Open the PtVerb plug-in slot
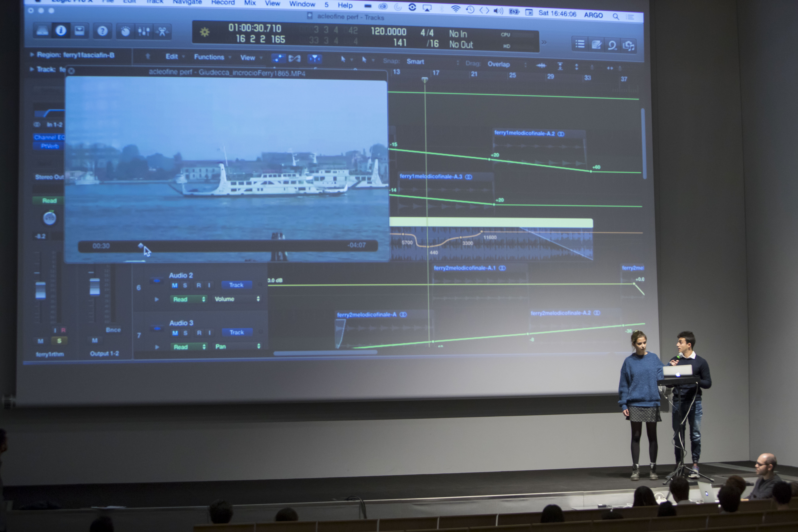 point(49,146)
